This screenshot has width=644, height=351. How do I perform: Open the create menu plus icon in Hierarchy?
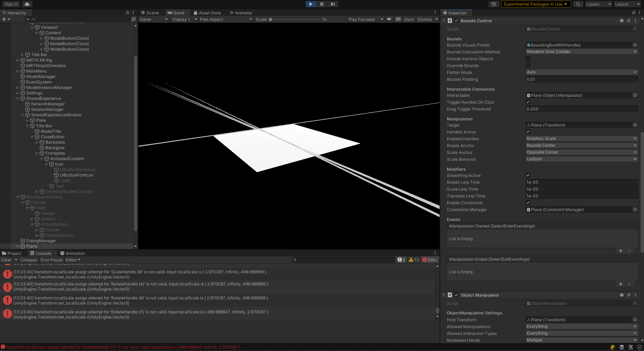[x=4, y=19]
